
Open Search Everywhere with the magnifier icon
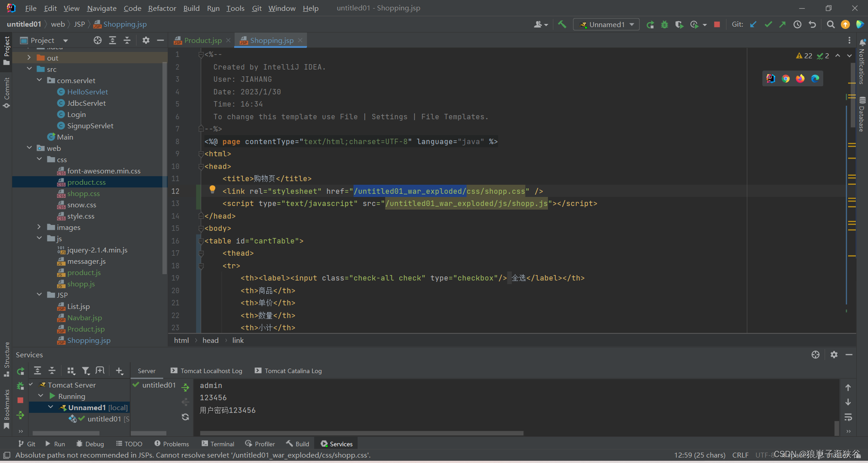(x=830, y=24)
